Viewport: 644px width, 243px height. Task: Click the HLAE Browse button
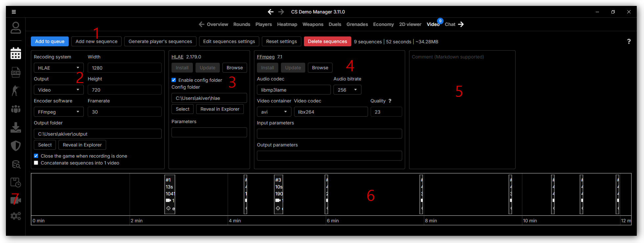click(235, 68)
